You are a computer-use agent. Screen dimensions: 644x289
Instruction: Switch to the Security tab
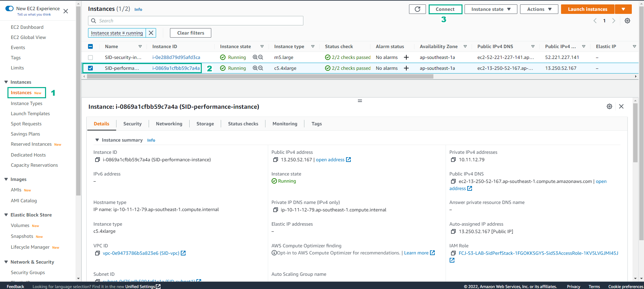(132, 124)
